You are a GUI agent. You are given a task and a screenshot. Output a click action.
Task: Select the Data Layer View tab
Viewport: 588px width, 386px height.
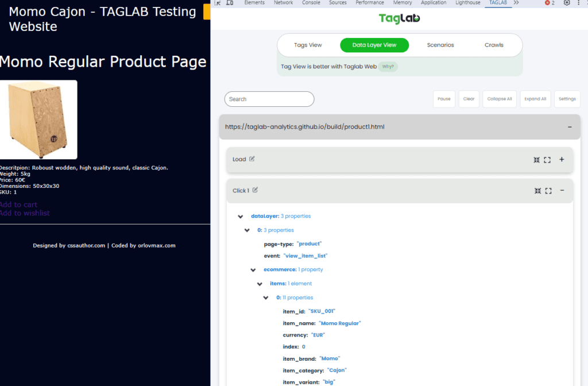(x=374, y=45)
